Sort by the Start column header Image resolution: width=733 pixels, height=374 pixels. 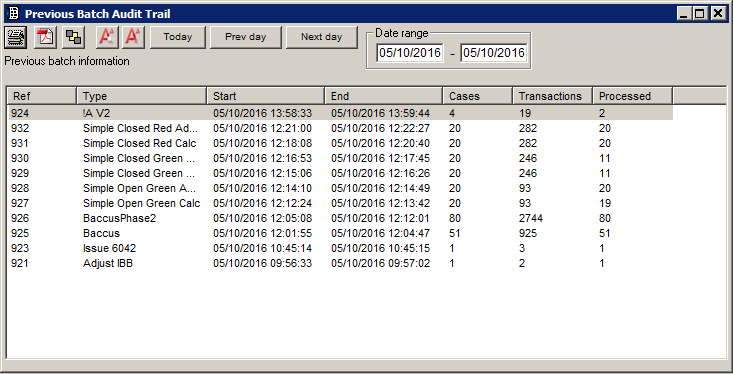tap(266, 96)
